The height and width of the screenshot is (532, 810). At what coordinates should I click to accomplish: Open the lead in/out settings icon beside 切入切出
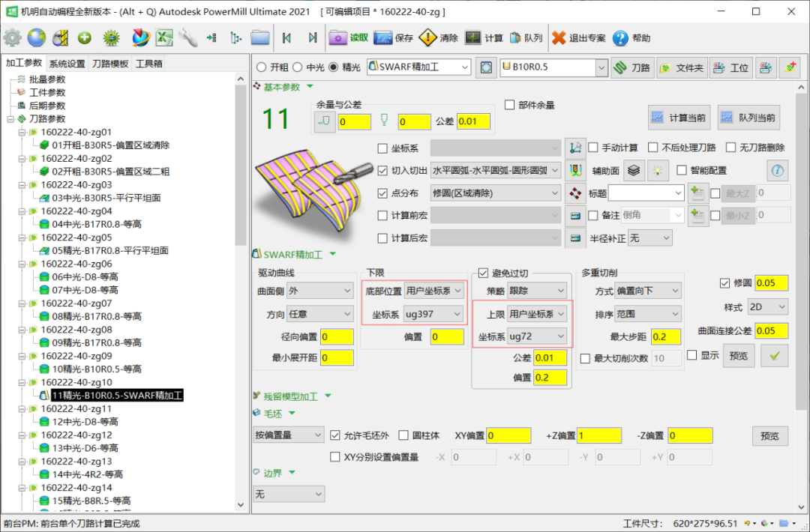(576, 170)
